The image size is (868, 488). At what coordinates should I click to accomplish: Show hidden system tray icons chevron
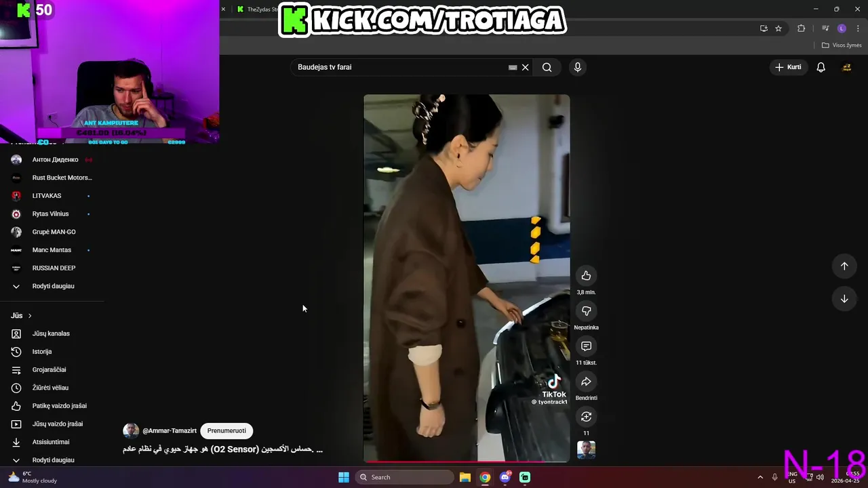click(x=760, y=477)
